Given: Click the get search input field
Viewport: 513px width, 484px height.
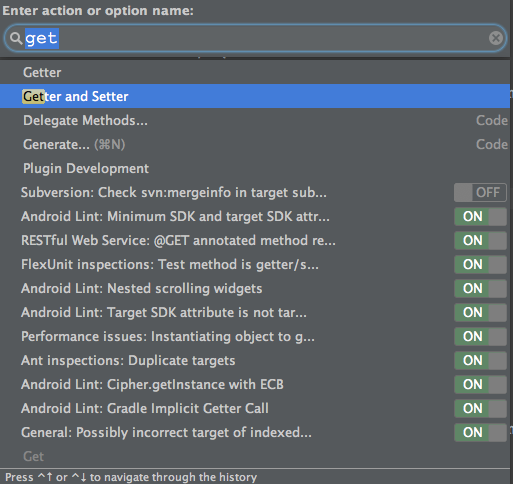Looking at the screenshot, I should tap(255, 38).
